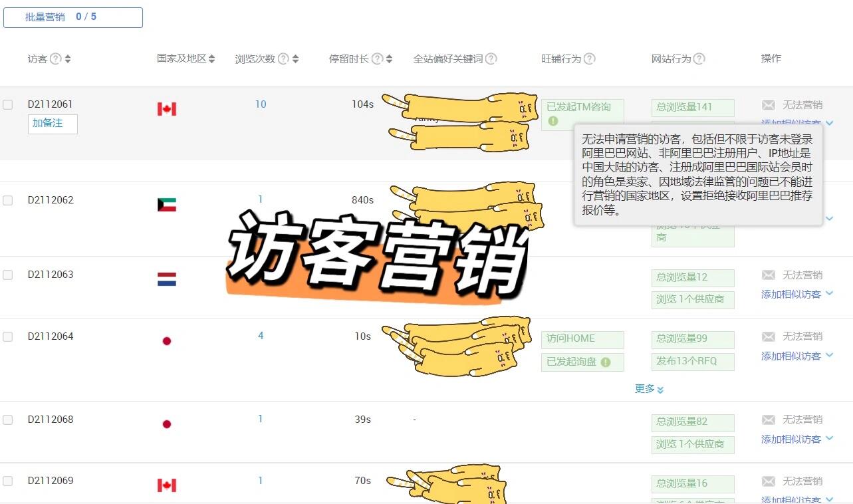
Task: Open help icon for 旺铺行为
Action: coord(589,59)
